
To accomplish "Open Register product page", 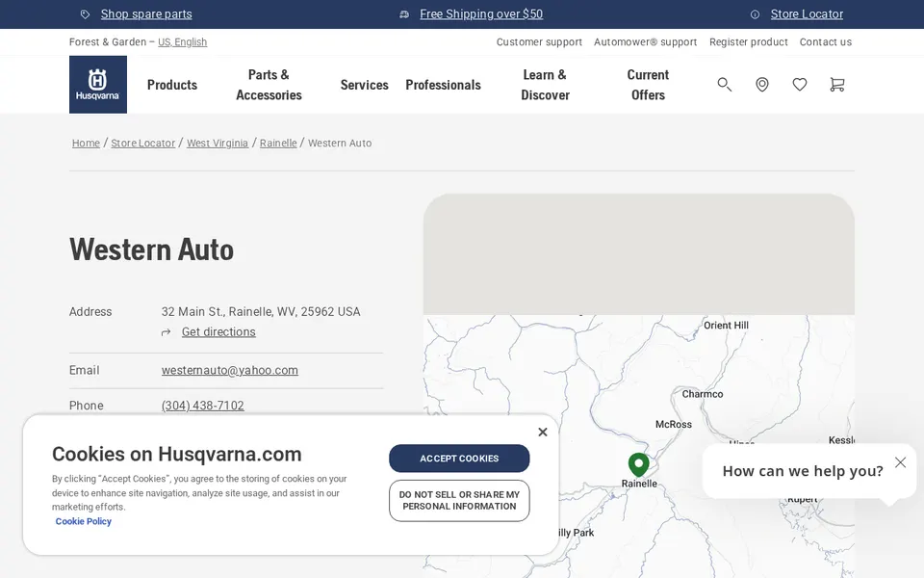I will [x=749, y=41].
